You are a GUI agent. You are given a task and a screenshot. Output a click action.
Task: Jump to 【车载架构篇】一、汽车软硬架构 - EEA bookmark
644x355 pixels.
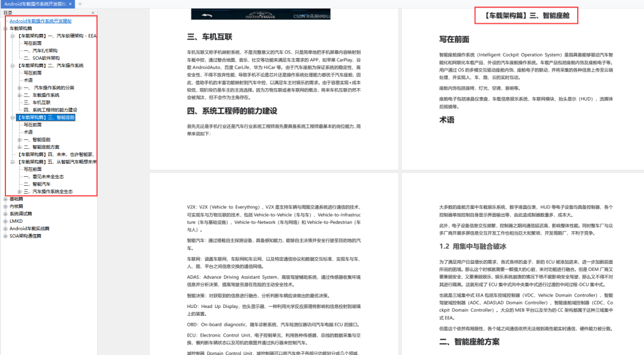coord(57,36)
